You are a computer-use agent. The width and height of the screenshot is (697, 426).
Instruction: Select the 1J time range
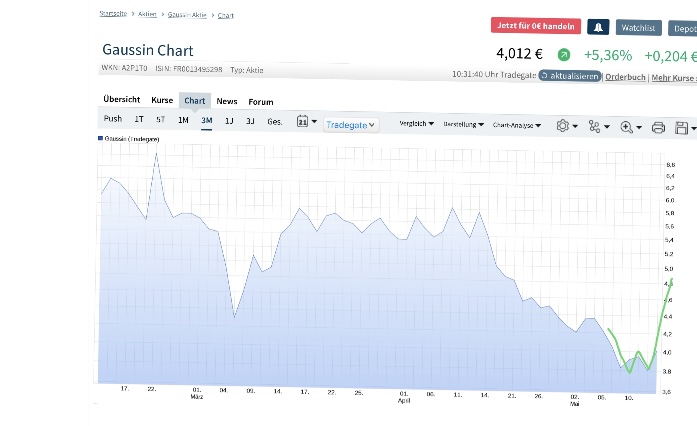tap(229, 121)
